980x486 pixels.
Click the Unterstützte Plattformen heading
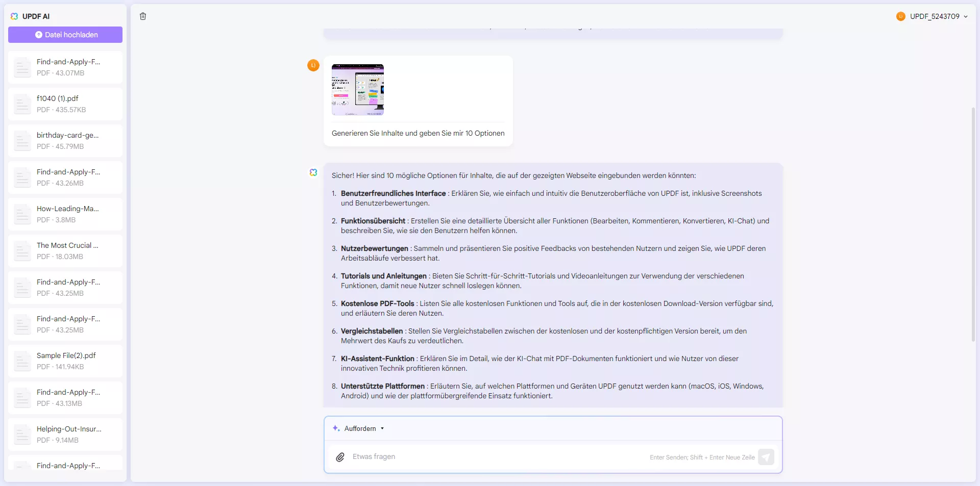coord(383,386)
